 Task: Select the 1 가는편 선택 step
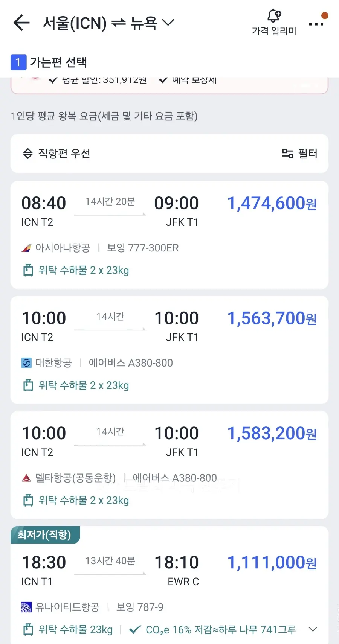49,62
